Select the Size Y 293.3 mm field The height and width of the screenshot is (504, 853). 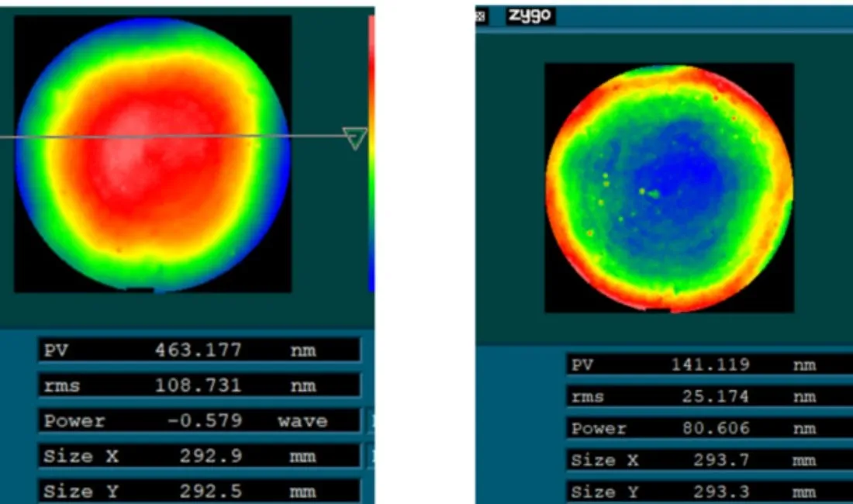710,492
